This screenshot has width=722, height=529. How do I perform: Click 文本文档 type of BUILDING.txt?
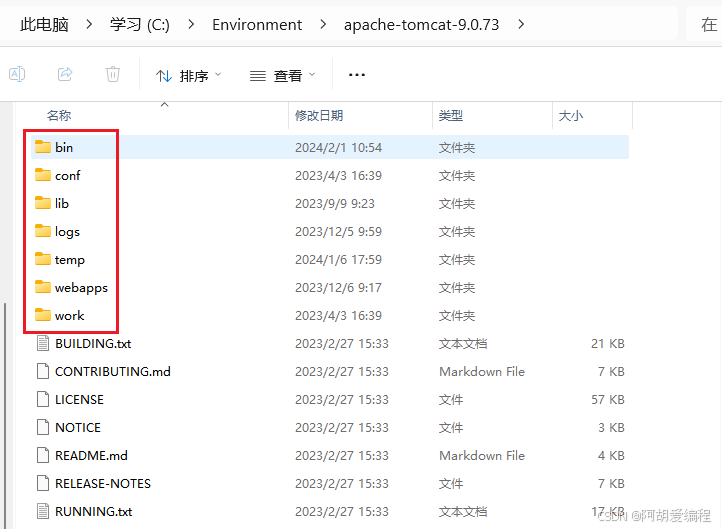(x=463, y=343)
